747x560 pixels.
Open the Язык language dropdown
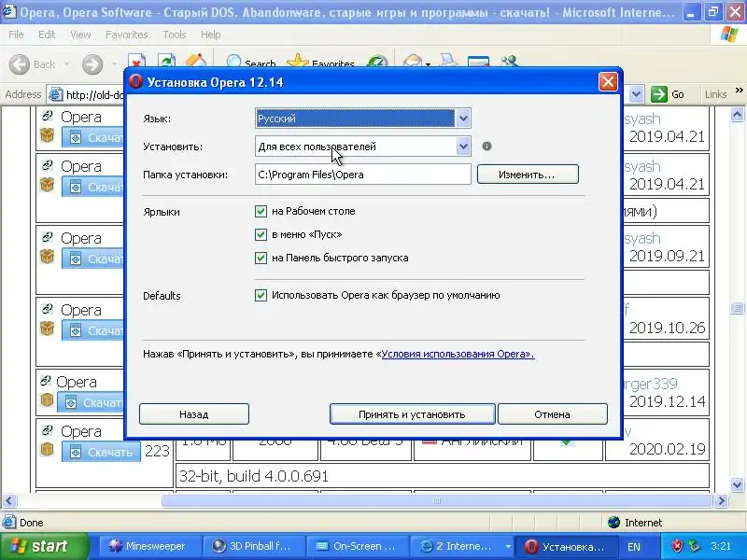[463, 119]
